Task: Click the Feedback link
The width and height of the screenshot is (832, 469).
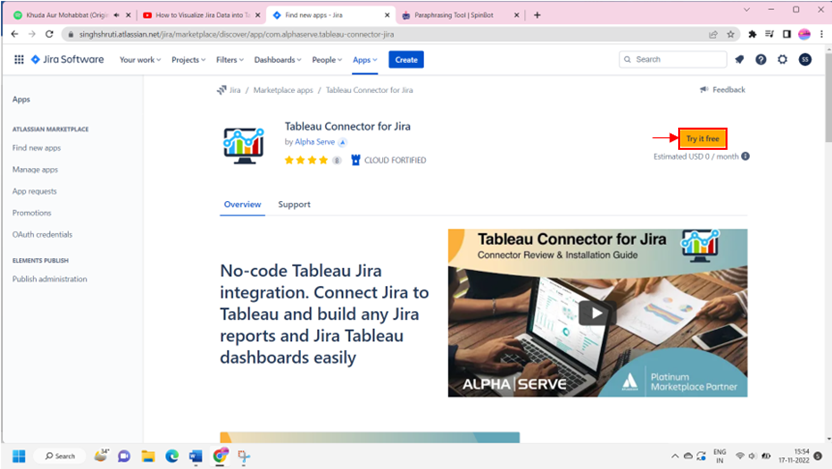Action: point(722,90)
